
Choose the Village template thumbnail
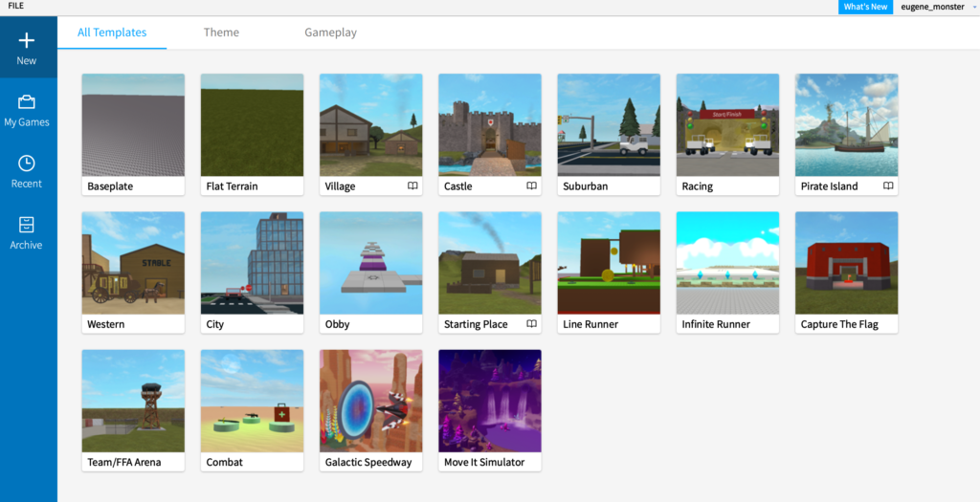[x=370, y=125]
